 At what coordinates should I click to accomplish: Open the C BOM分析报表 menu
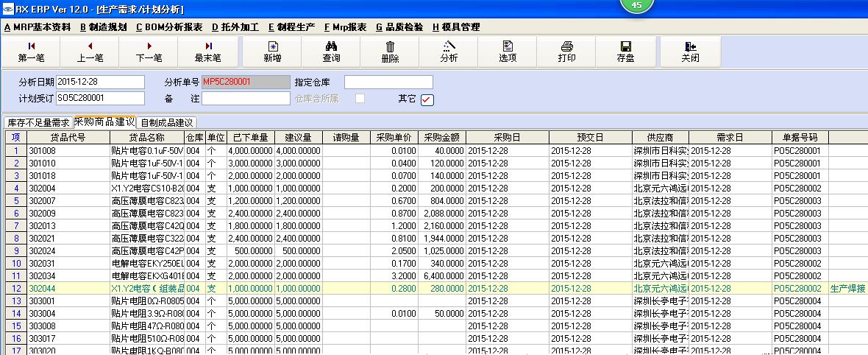[x=169, y=27]
